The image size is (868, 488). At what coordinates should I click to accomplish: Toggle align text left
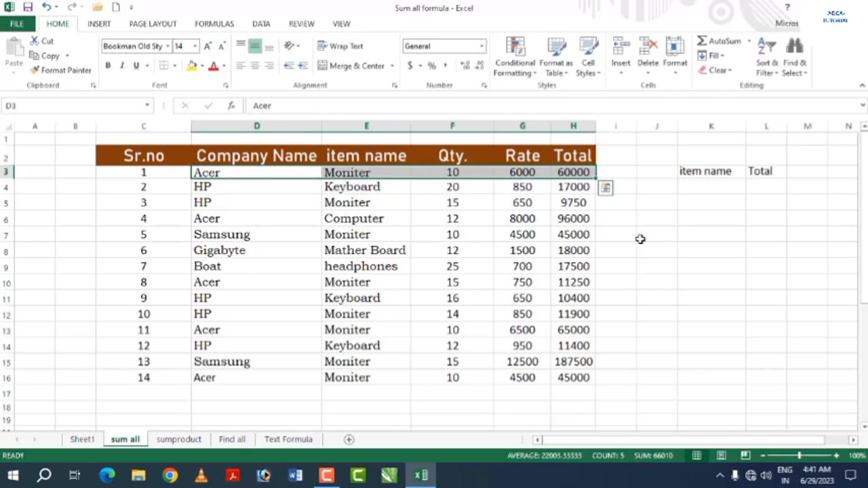(x=241, y=66)
